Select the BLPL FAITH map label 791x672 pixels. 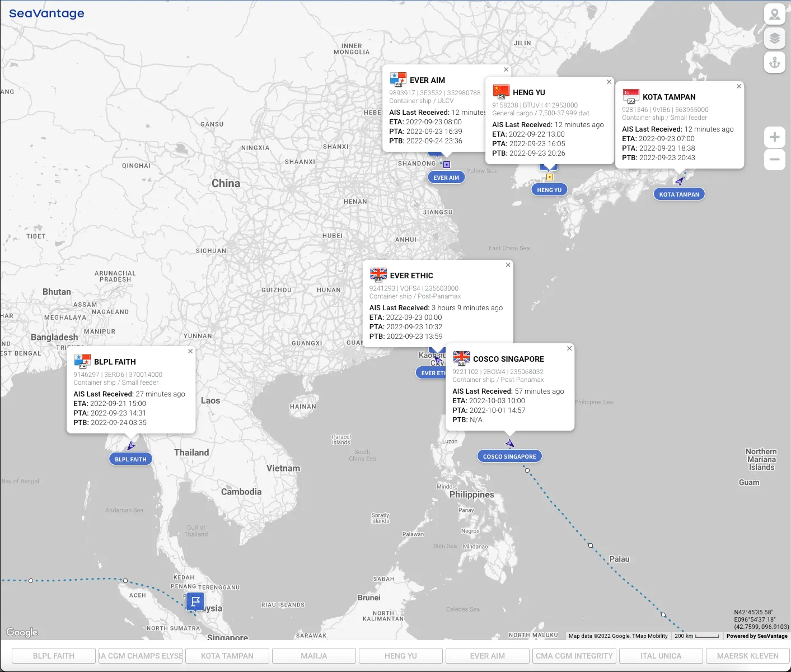[130, 459]
